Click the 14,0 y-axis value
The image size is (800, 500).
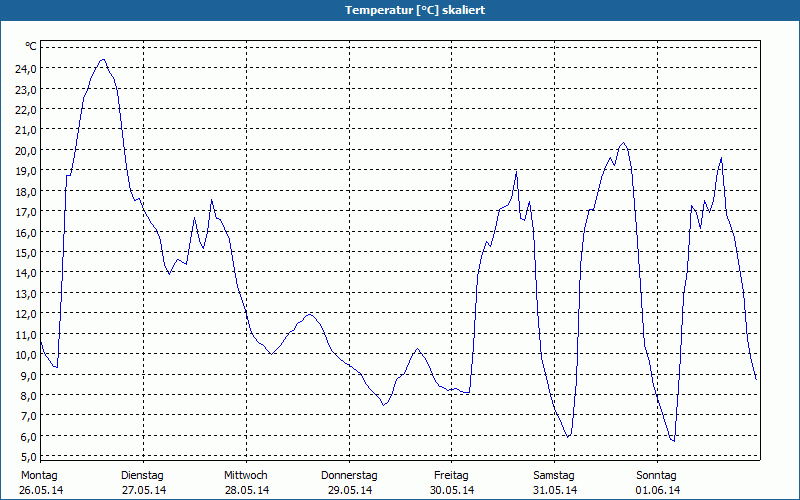pos(26,273)
